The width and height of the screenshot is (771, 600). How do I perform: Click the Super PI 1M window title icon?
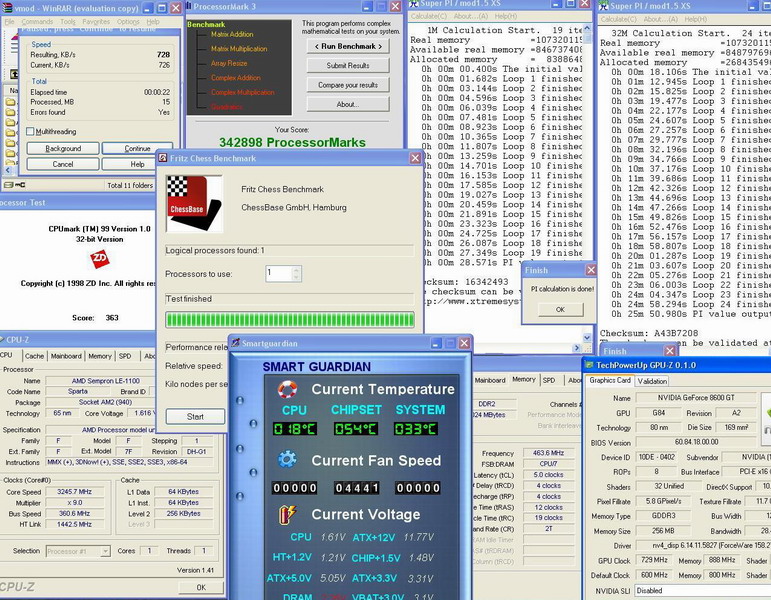click(x=414, y=4)
